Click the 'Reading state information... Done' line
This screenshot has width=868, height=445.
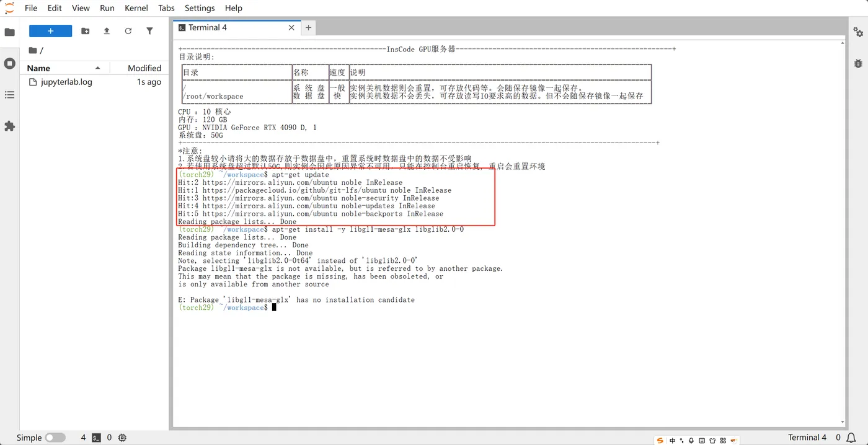click(246, 253)
